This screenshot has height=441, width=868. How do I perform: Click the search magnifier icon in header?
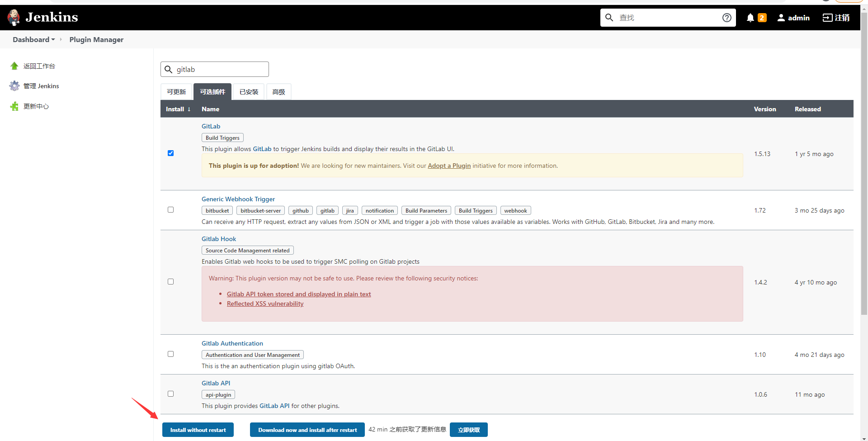point(609,18)
